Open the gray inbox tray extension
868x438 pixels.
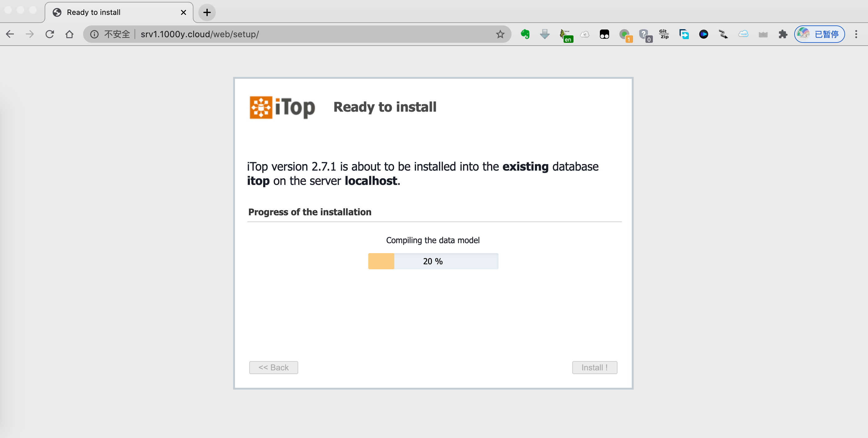pos(763,34)
